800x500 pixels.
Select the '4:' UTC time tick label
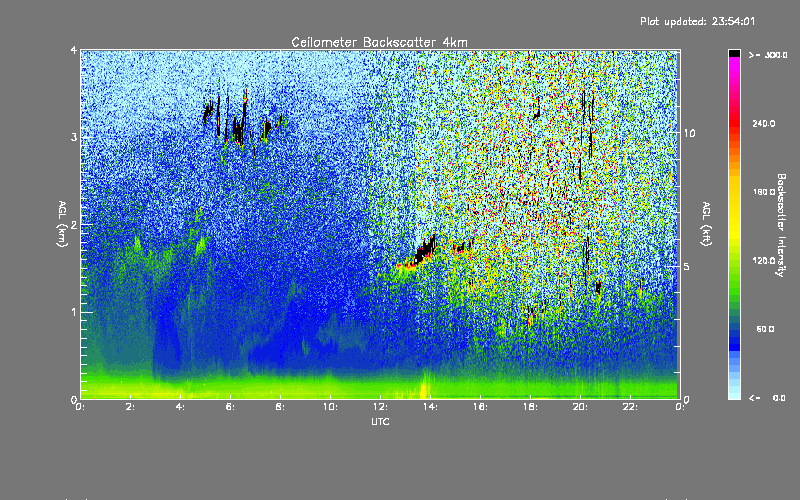point(181,407)
